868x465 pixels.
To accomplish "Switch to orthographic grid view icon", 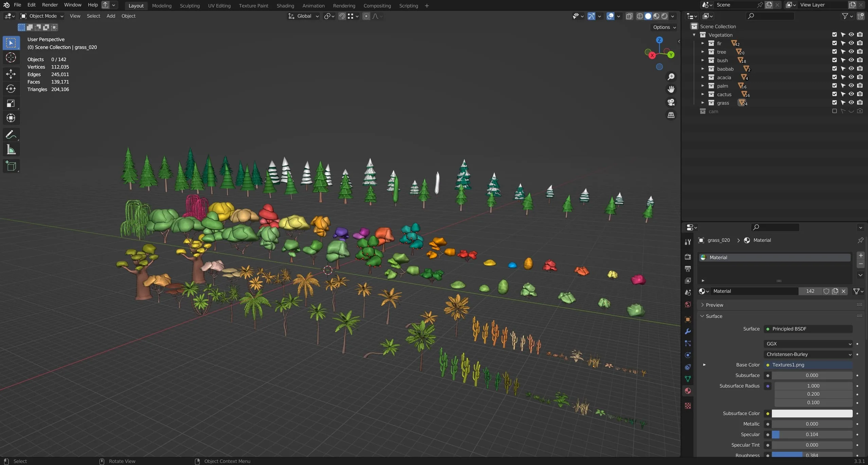I will (671, 115).
